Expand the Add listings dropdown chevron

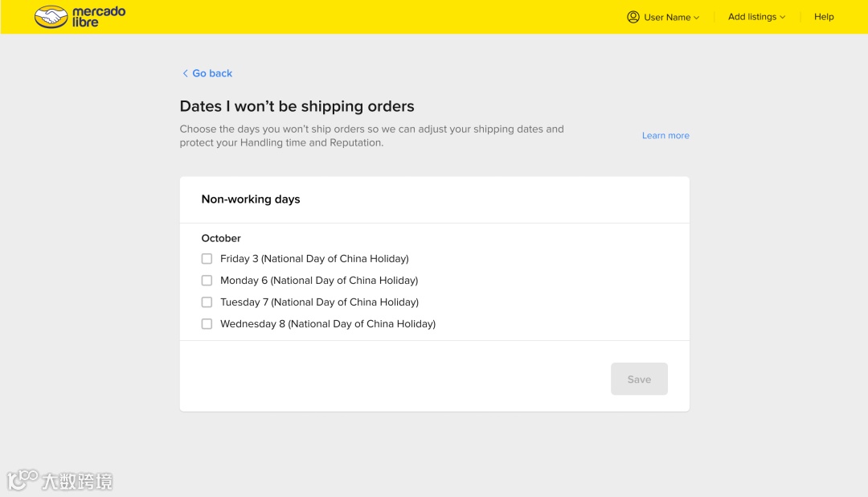(x=783, y=18)
